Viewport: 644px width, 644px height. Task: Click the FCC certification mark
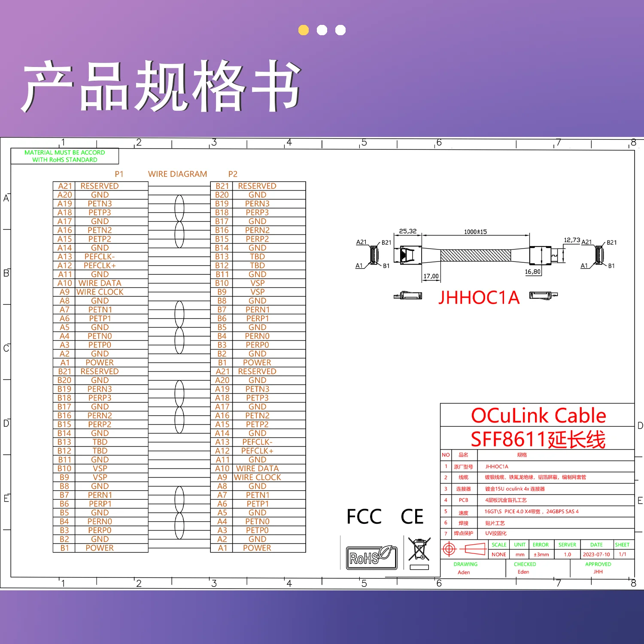click(x=364, y=516)
